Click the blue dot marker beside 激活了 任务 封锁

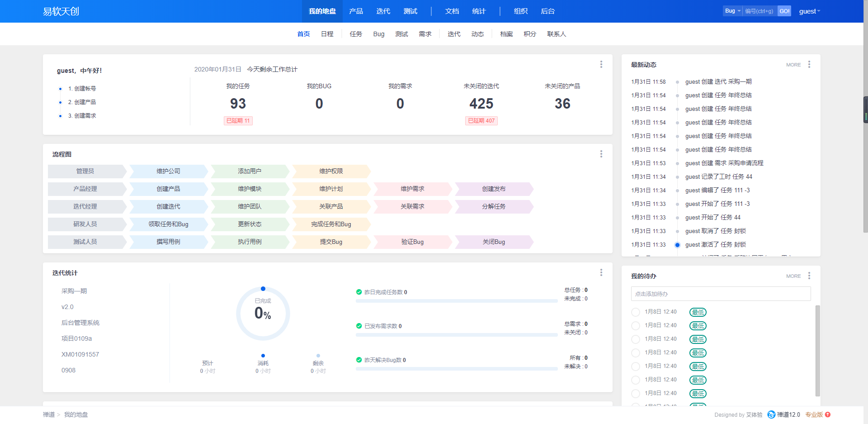click(x=677, y=245)
